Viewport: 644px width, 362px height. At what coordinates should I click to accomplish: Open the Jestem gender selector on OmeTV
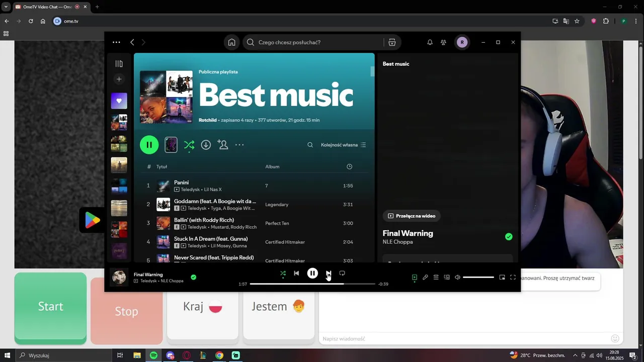(x=279, y=307)
